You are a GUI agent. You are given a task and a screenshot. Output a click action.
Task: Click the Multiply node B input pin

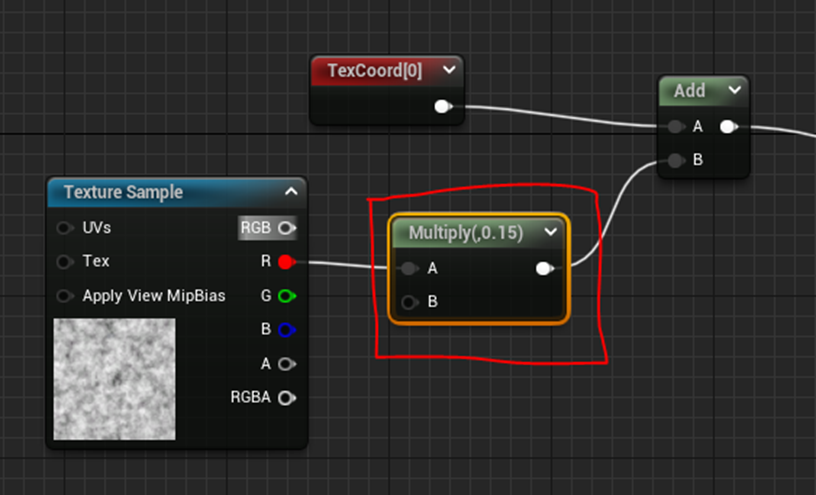[x=409, y=302]
